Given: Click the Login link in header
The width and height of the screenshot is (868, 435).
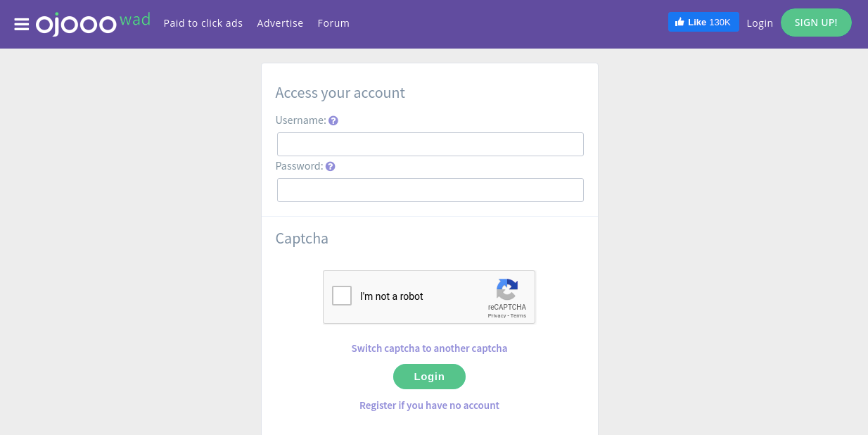Looking at the screenshot, I should point(760,23).
